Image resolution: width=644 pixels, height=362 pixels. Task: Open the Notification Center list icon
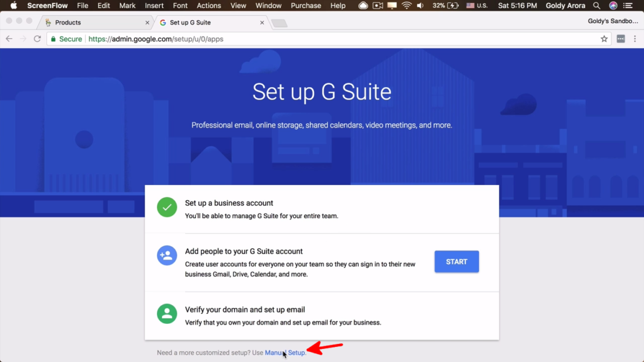click(x=628, y=6)
